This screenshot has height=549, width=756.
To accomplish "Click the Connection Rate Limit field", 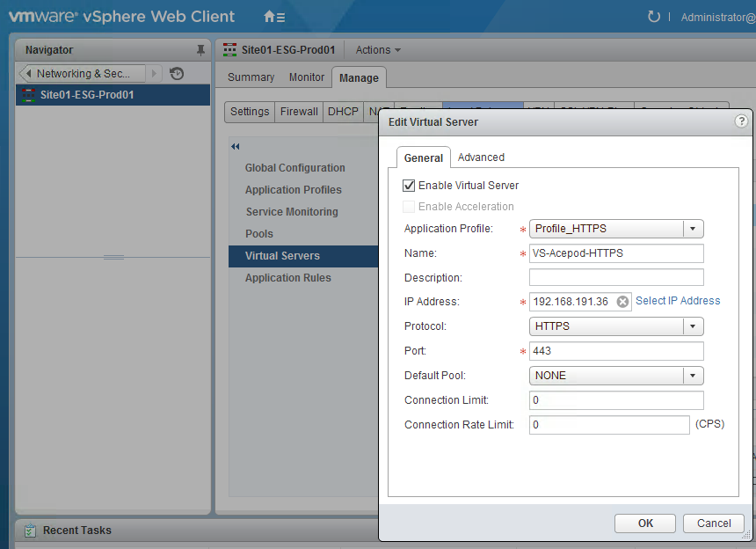I will tap(609, 425).
